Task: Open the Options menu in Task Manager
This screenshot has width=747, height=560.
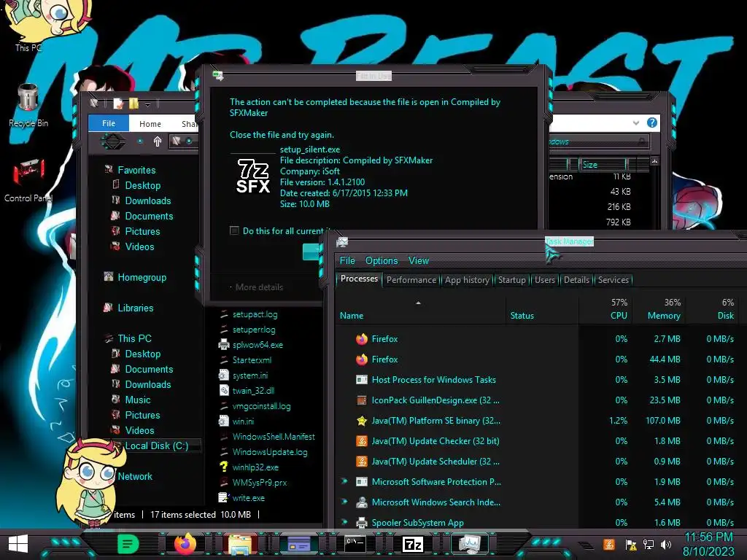Action: point(382,260)
